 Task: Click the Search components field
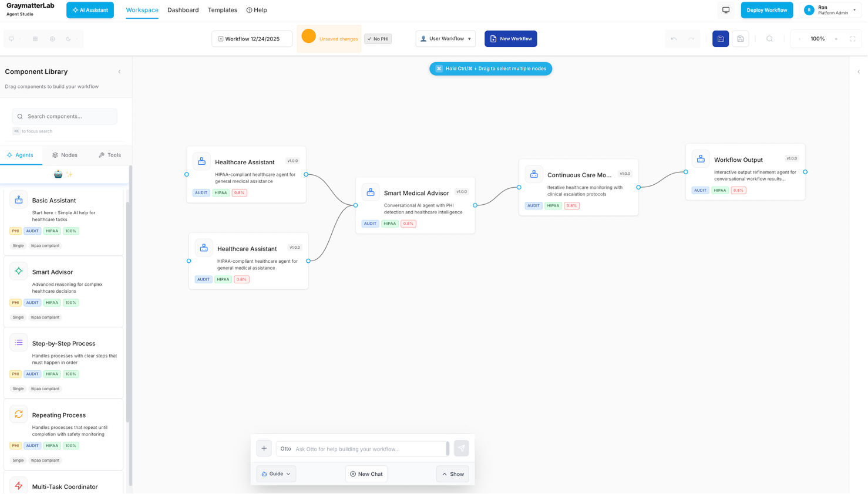65,116
